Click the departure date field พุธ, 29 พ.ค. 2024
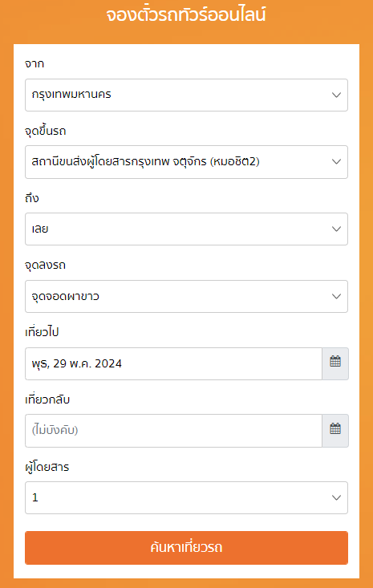The image size is (373, 588). click(173, 363)
